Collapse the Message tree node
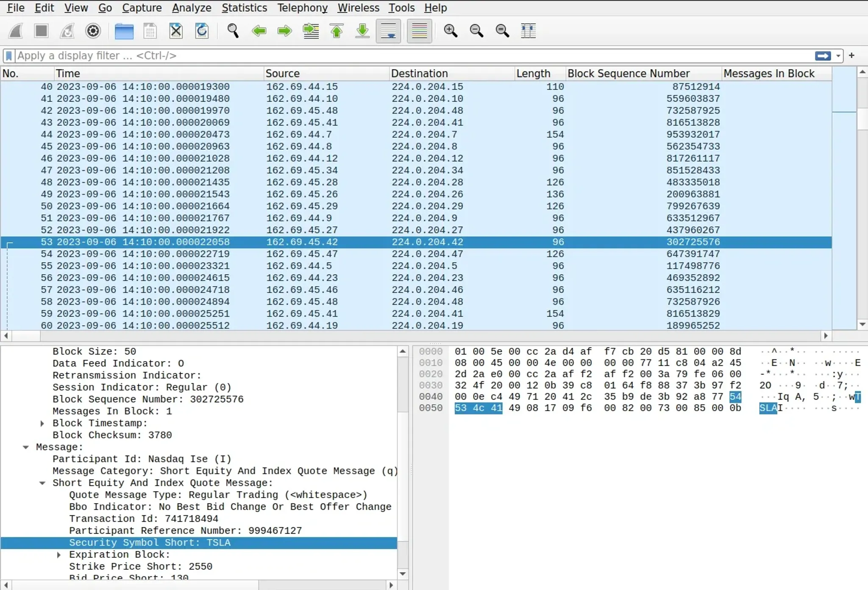This screenshot has height=590, width=868. point(26,447)
